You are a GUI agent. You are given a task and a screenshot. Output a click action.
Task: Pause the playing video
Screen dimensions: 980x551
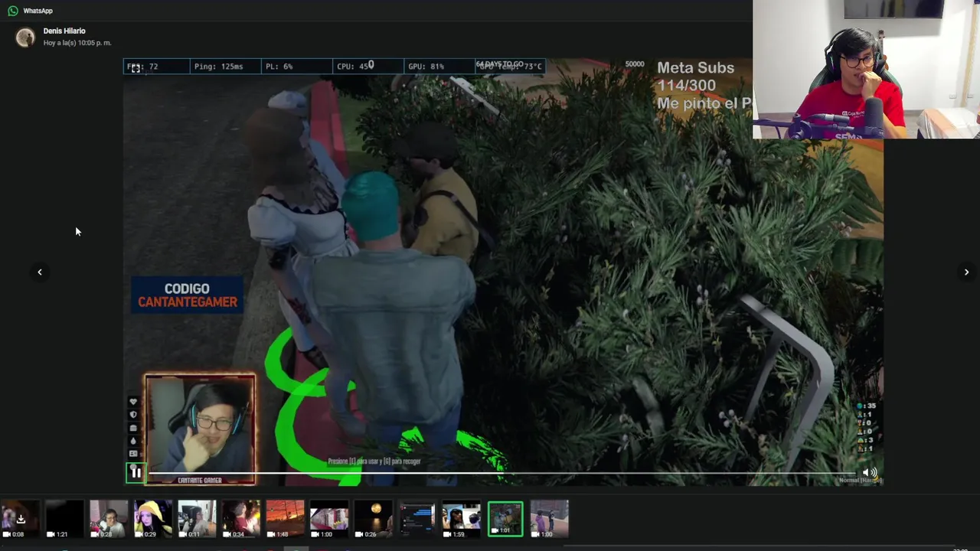point(136,473)
